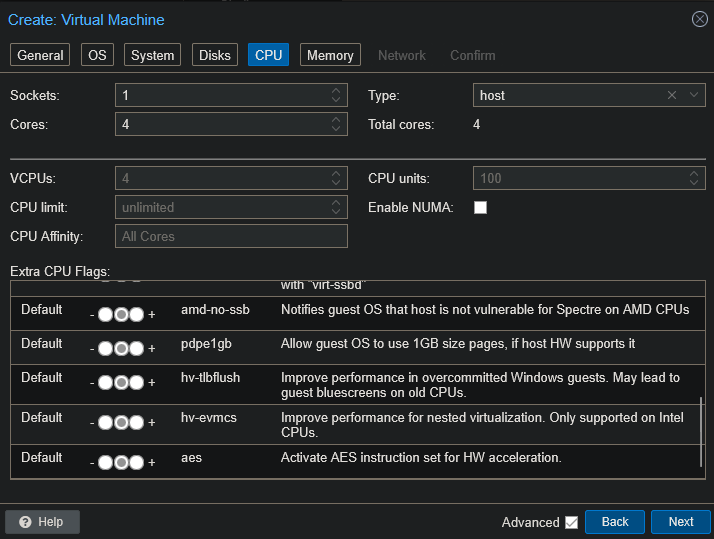Click the Next button
The width and height of the screenshot is (714, 539).
click(x=680, y=522)
